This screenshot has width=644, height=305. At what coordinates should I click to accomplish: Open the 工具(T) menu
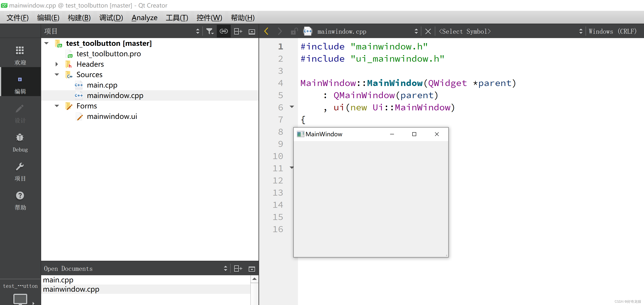pyautogui.click(x=177, y=18)
